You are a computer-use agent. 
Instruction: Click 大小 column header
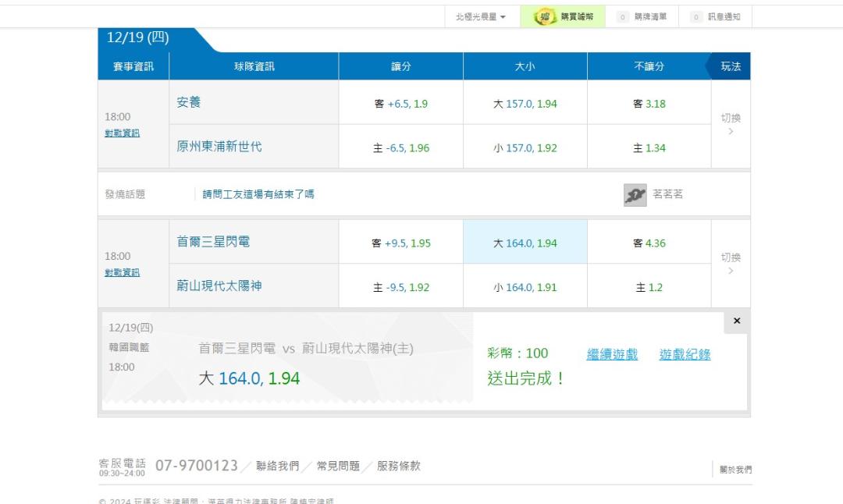click(525, 66)
